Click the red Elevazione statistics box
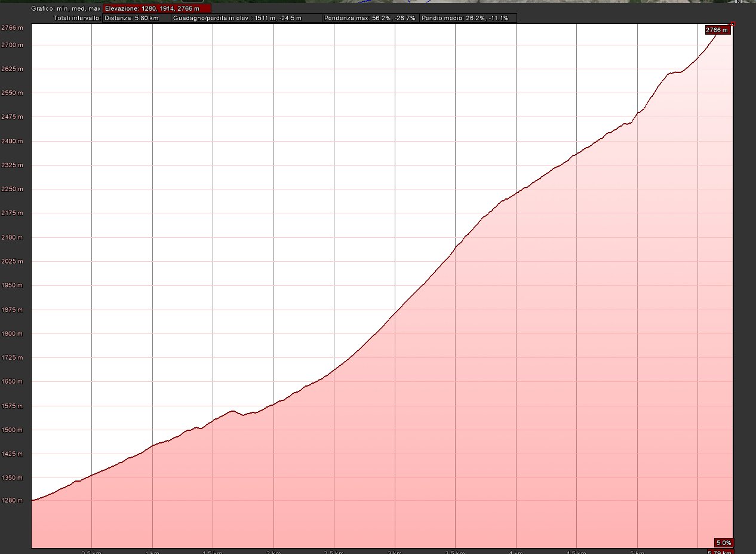The image size is (756, 554). (x=156, y=9)
